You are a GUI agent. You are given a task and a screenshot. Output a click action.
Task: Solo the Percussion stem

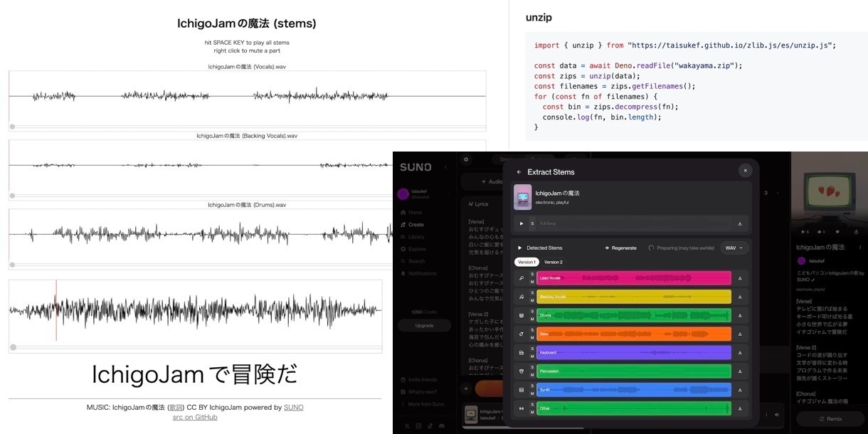pos(532,367)
